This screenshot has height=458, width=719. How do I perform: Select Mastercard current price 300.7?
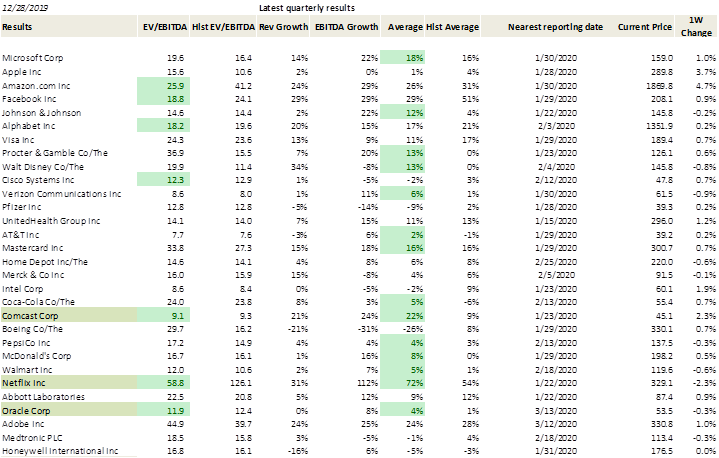pos(662,248)
